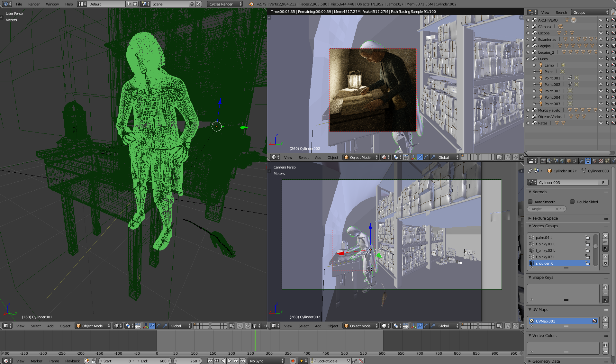Screen dimensions: 616x364
Task: Add a new vertex group with plus button
Action: coord(605,236)
